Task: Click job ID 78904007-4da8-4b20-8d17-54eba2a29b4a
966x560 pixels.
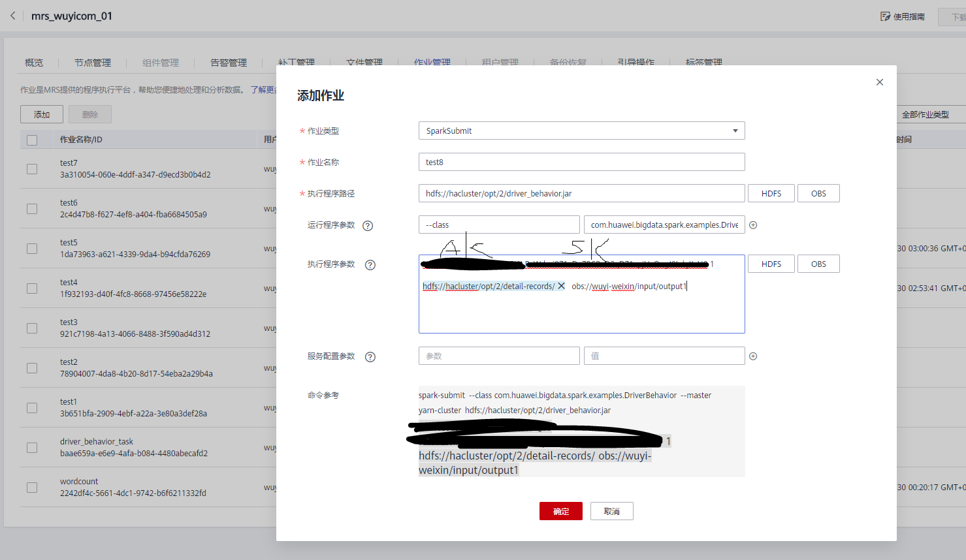Action: pyautogui.click(x=137, y=374)
